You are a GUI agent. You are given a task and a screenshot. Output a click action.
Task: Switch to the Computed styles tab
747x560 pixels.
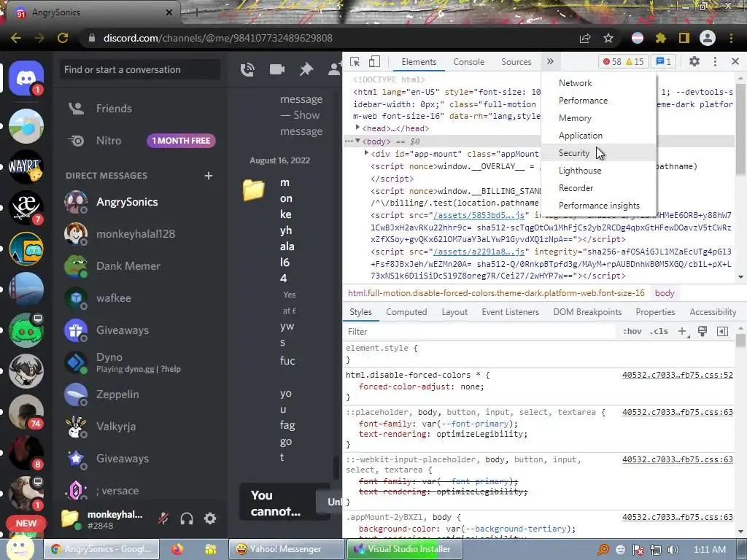[x=406, y=312]
